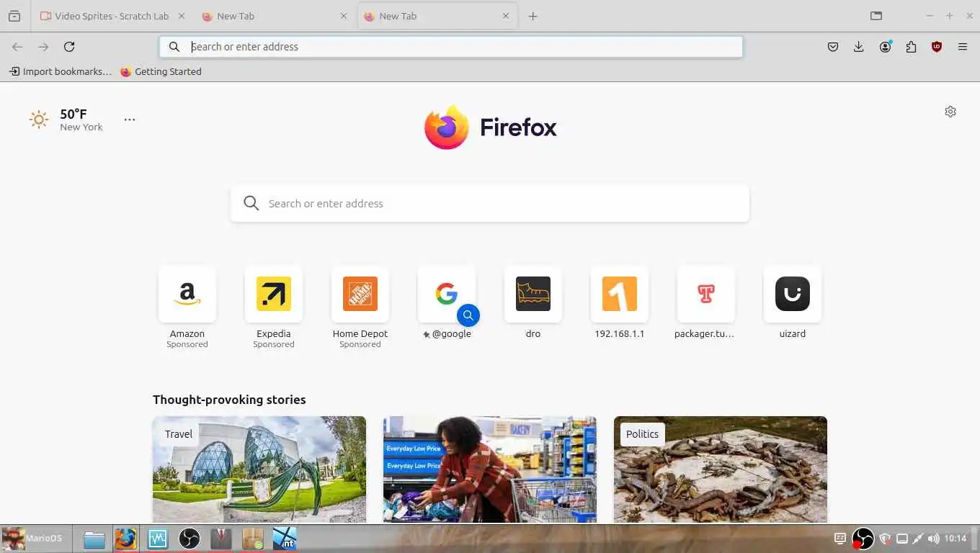Viewport: 980px width, 553px height.
Task: Open the Travel story card thumbnail
Action: [x=259, y=469]
